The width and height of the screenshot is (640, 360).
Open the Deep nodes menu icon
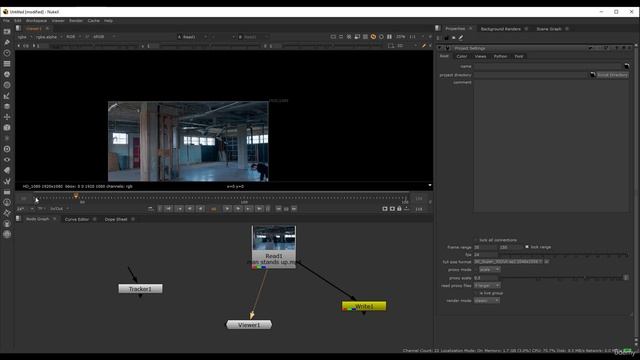[x=7, y=149]
